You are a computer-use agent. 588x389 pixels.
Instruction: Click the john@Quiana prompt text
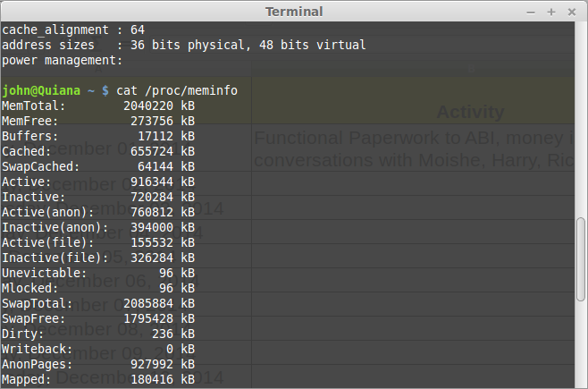(x=46, y=91)
